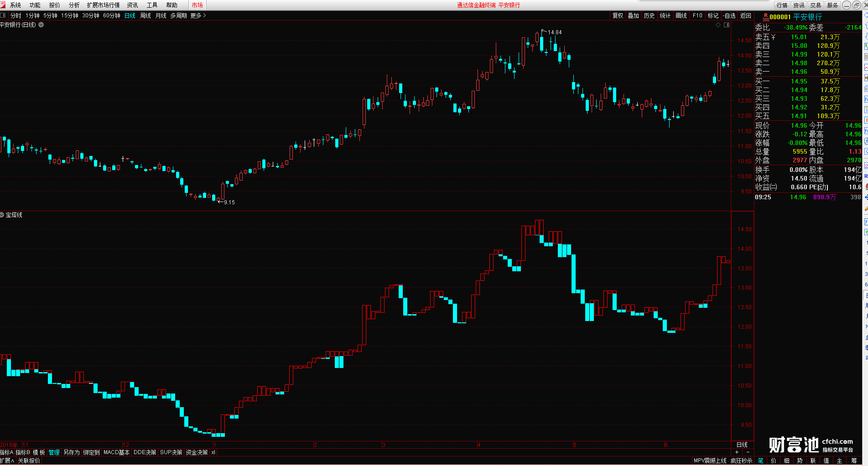Click stock code 000001 平安银行 header
This screenshot has height=466, width=868.
coord(795,17)
